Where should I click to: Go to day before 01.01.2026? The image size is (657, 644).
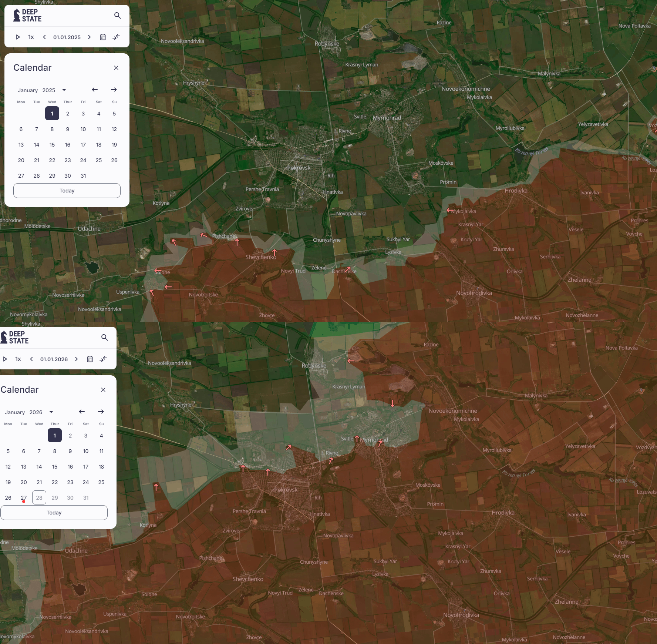31,359
